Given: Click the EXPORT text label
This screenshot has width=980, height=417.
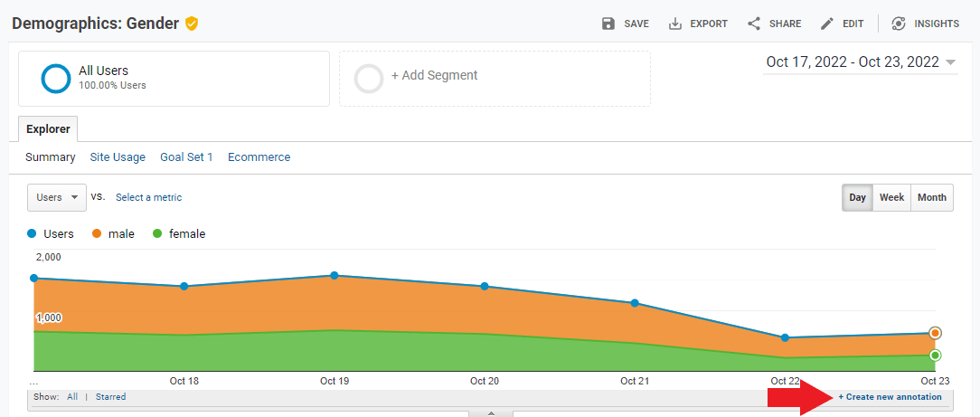Looking at the screenshot, I should 709,24.
